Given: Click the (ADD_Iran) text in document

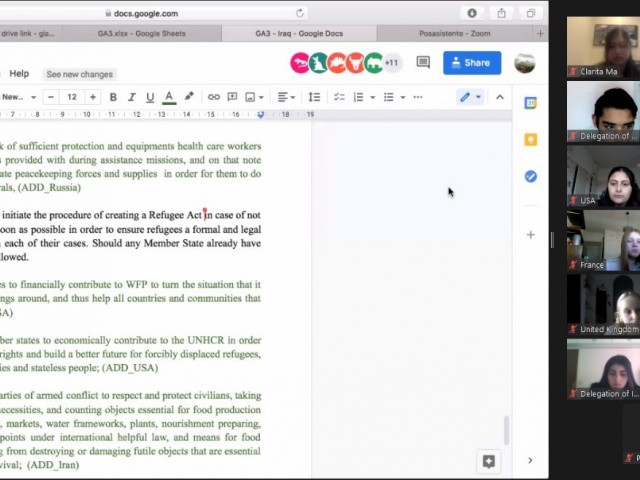Looking at the screenshot, I should click(x=53, y=465).
